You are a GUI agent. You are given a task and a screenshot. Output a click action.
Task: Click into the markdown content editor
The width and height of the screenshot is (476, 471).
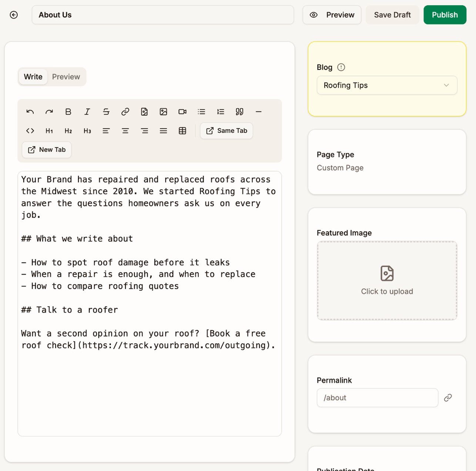(x=150, y=304)
